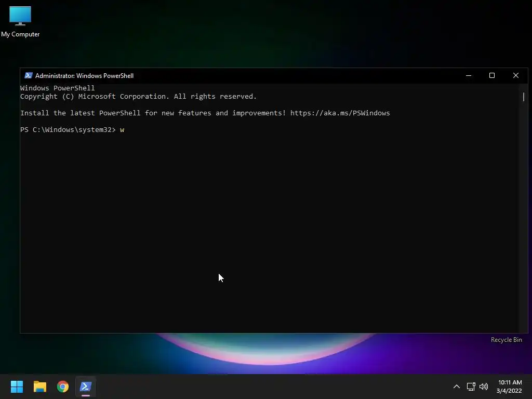Maximize the PowerShell window
Viewport: 532px width, 399px height.
492,75
